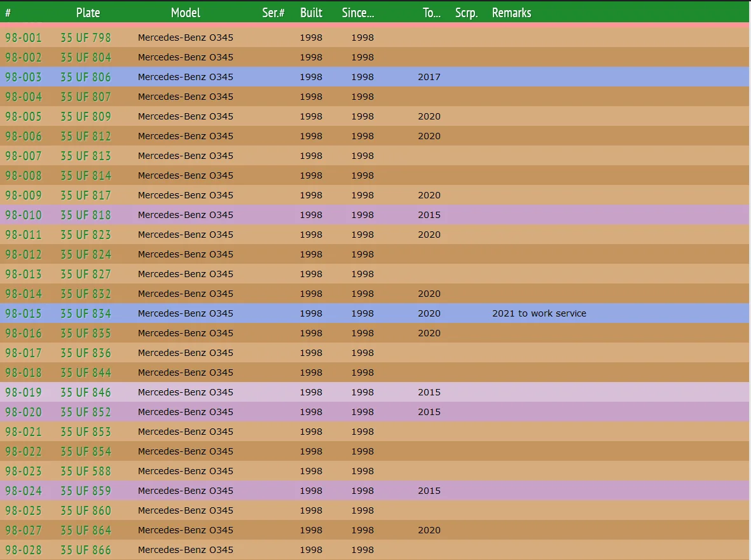Image resolution: width=751 pixels, height=560 pixels.
Task: Click the Scrp. column header
Action: [x=466, y=13]
